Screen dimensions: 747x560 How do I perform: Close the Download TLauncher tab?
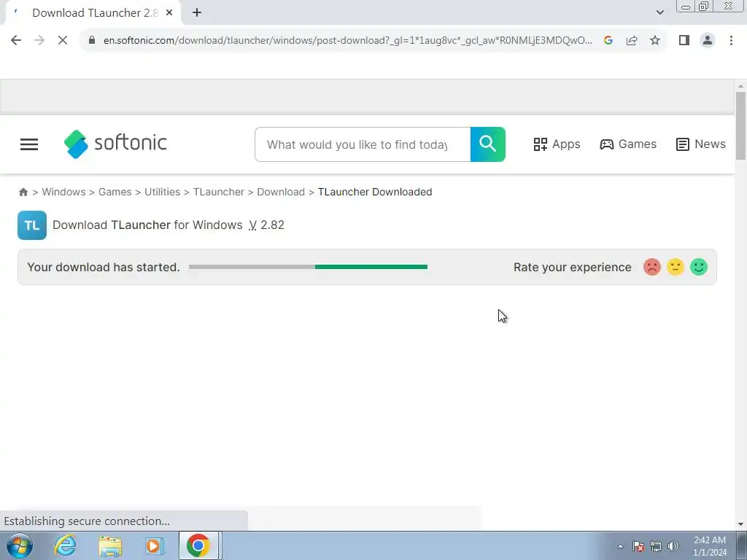(x=169, y=13)
